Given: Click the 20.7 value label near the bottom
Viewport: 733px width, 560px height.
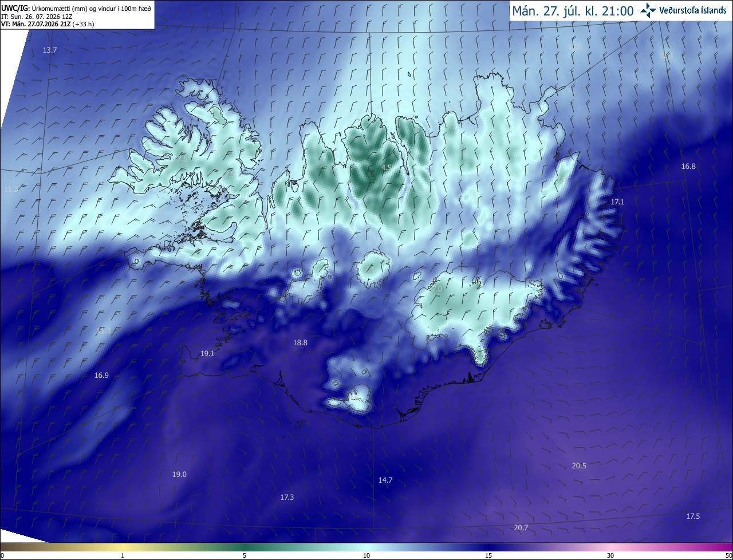Looking at the screenshot, I should pos(521,527).
